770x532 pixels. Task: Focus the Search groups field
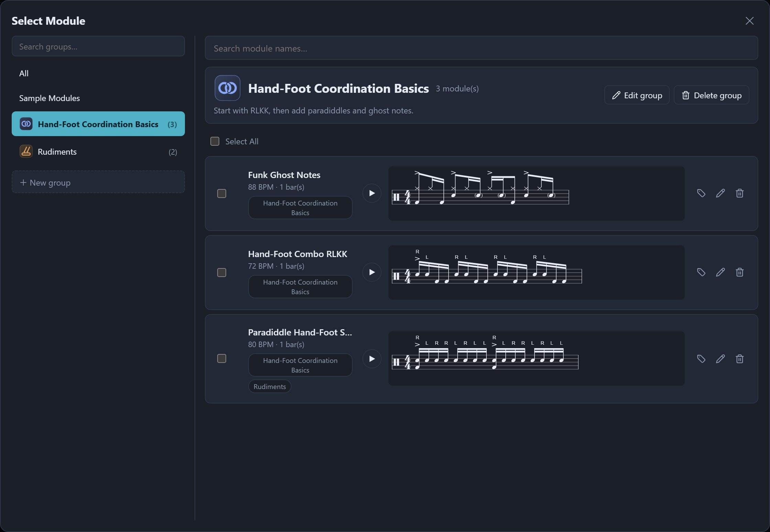pos(98,46)
